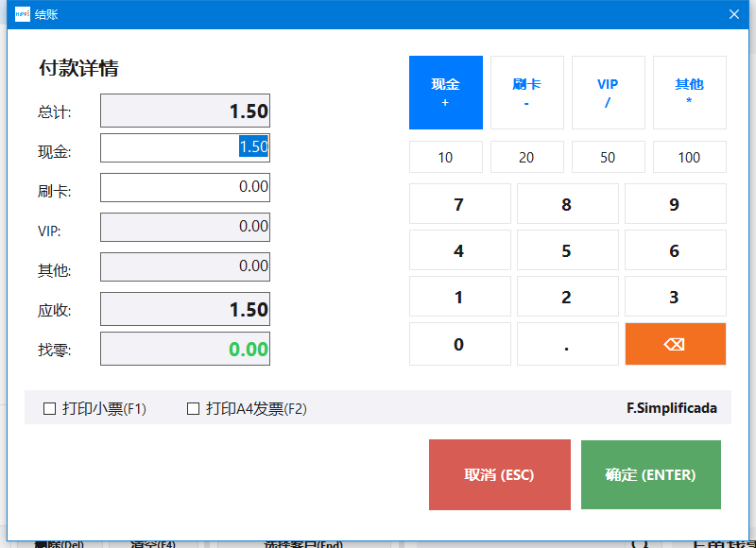
Task: Click the 付款详情 heading
Action: pos(78,68)
